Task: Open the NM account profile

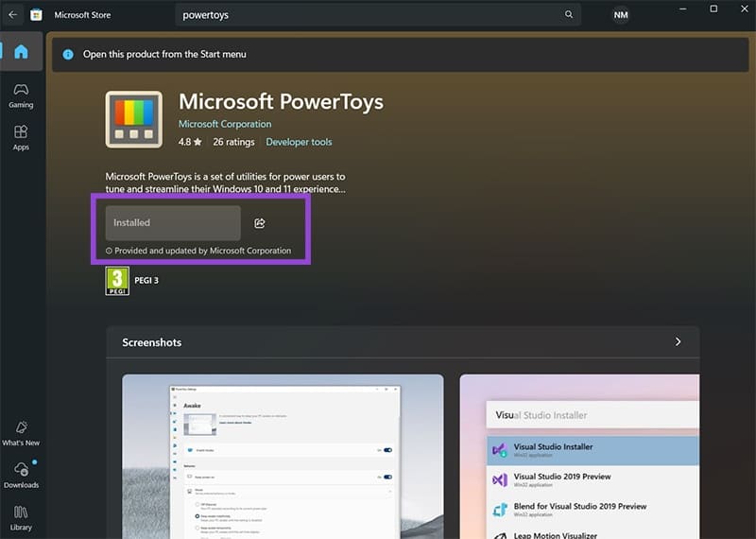Action: (621, 15)
